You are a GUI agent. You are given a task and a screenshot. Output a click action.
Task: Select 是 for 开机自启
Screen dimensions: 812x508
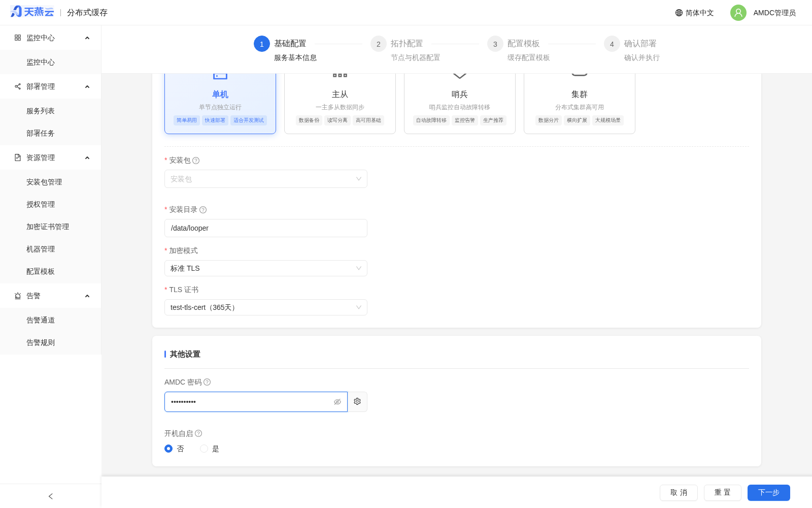click(204, 449)
